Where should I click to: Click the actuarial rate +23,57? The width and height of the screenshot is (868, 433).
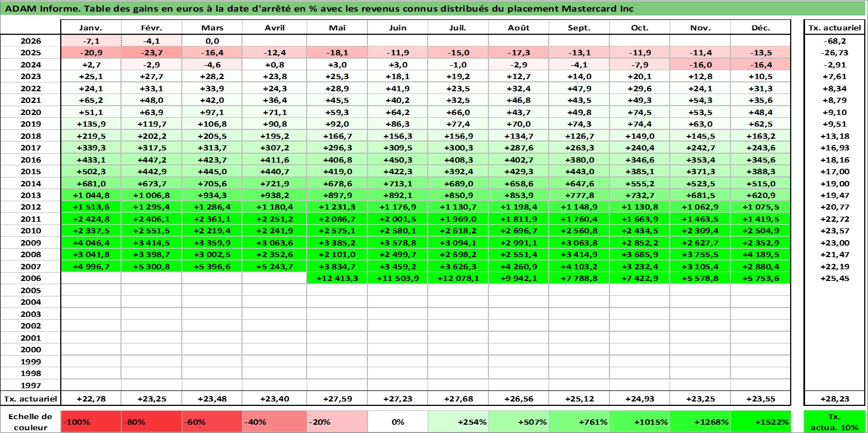834,231
